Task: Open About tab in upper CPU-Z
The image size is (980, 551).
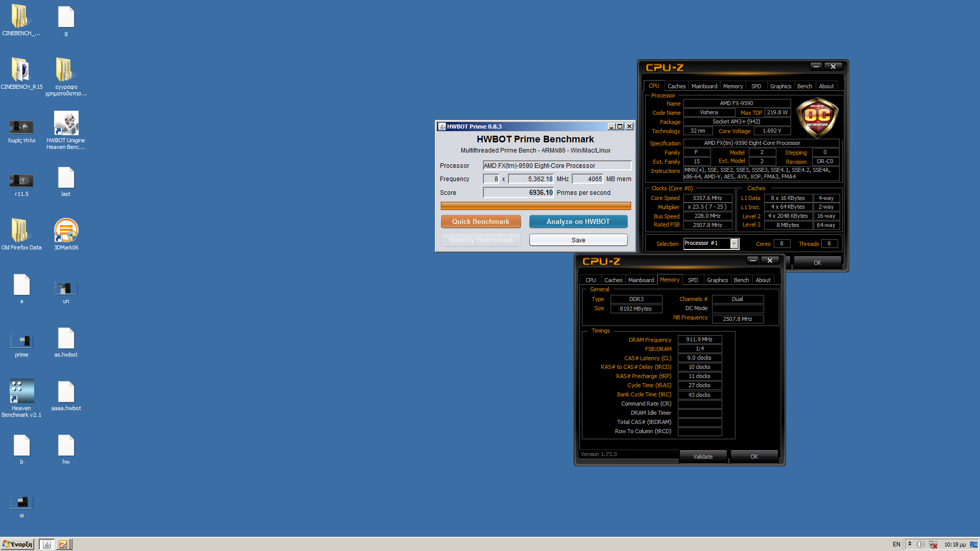Action: tap(826, 86)
